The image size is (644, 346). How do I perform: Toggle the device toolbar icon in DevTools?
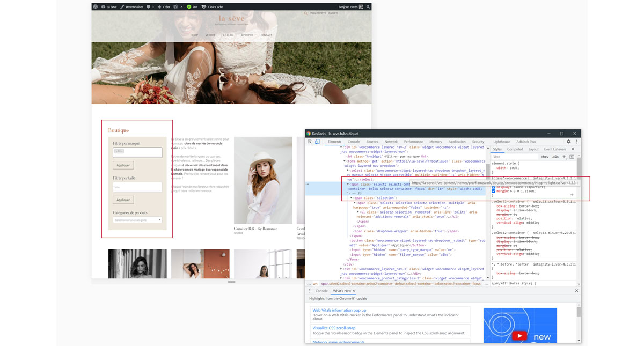pyautogui.click(x=317, y=142)
